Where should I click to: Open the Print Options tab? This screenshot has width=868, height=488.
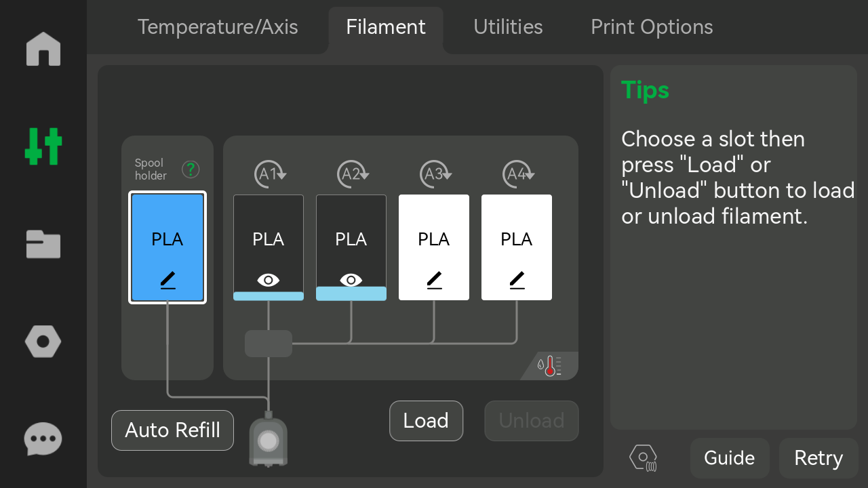coord(652,27)
